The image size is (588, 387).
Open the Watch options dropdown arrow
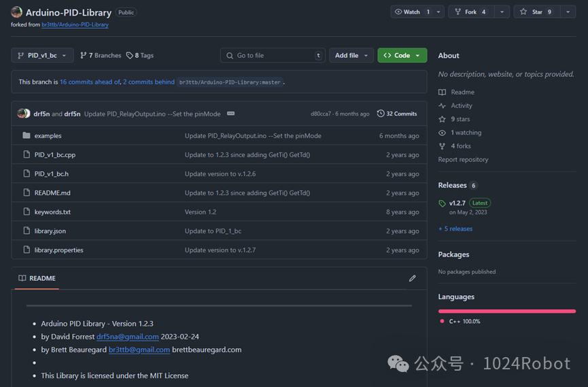438,12
